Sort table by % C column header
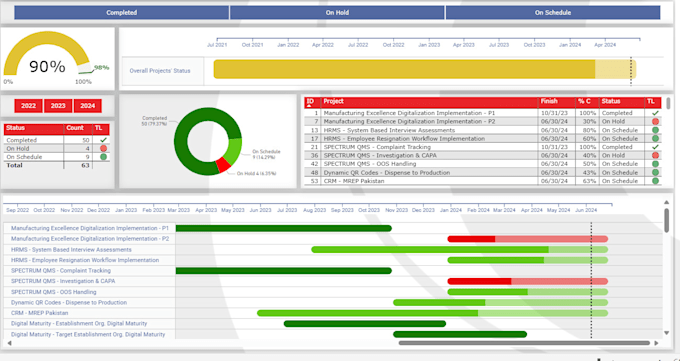This screenshot has width=680, height=361. tap(587, 102)
